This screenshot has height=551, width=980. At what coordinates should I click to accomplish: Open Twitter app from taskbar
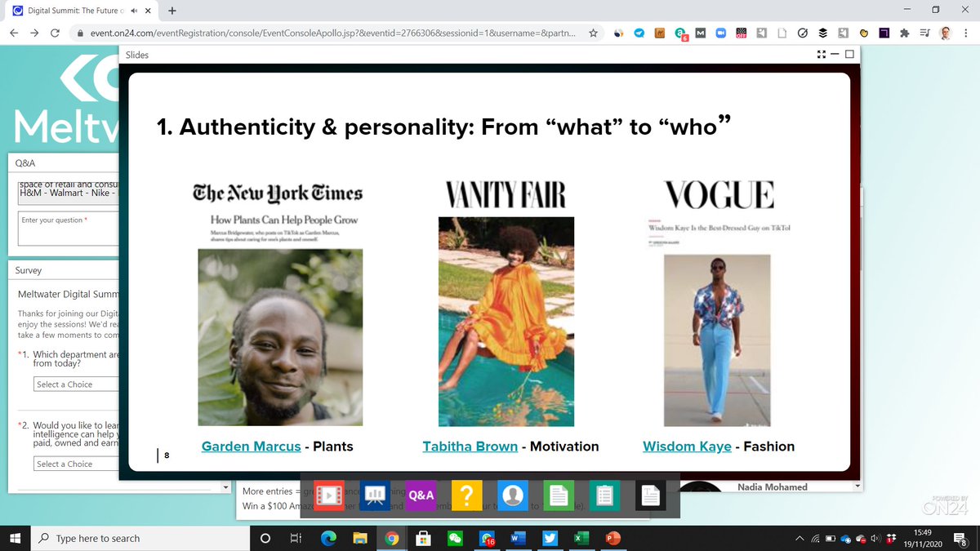(x=550, y=538)
